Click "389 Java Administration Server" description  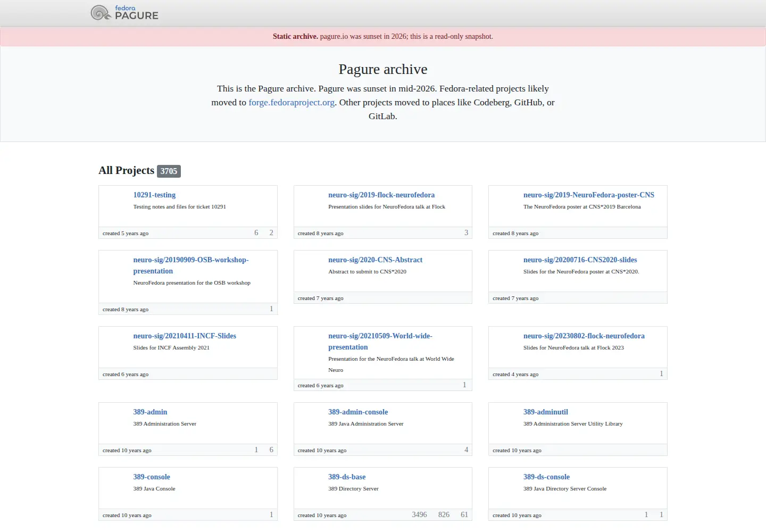click(x=366, y=424)
